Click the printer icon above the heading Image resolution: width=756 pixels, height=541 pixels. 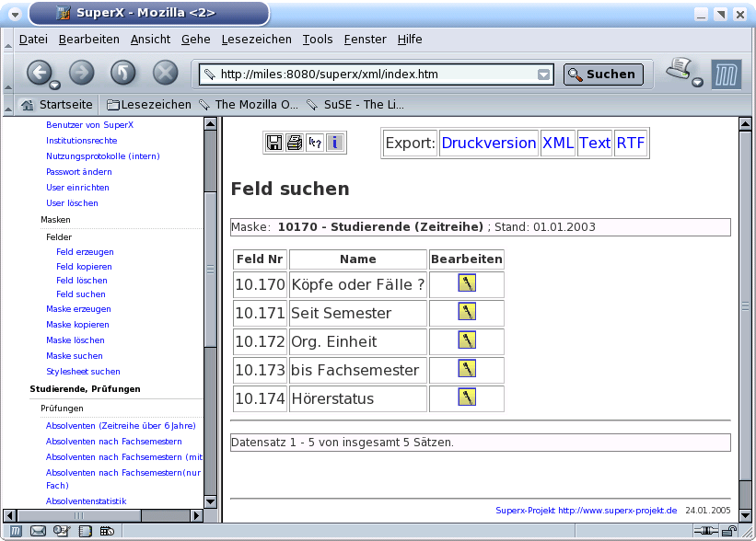point(295,143)
